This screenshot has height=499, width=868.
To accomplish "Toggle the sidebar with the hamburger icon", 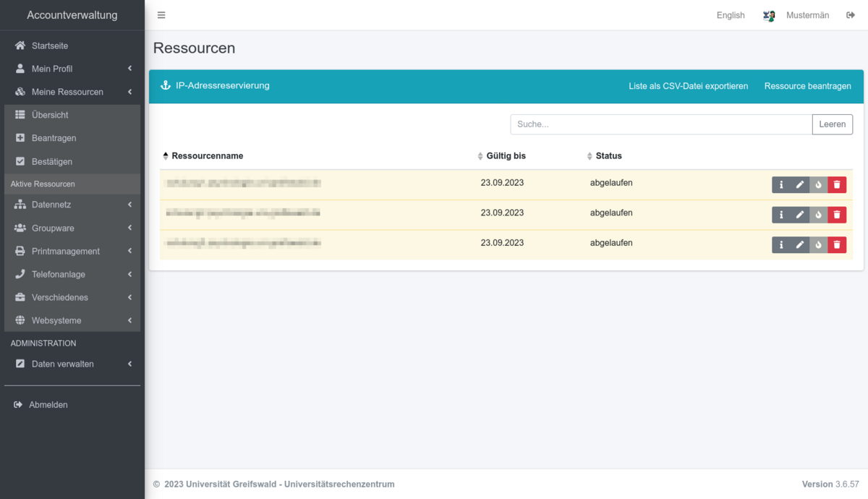I will (x=161, y=15).
